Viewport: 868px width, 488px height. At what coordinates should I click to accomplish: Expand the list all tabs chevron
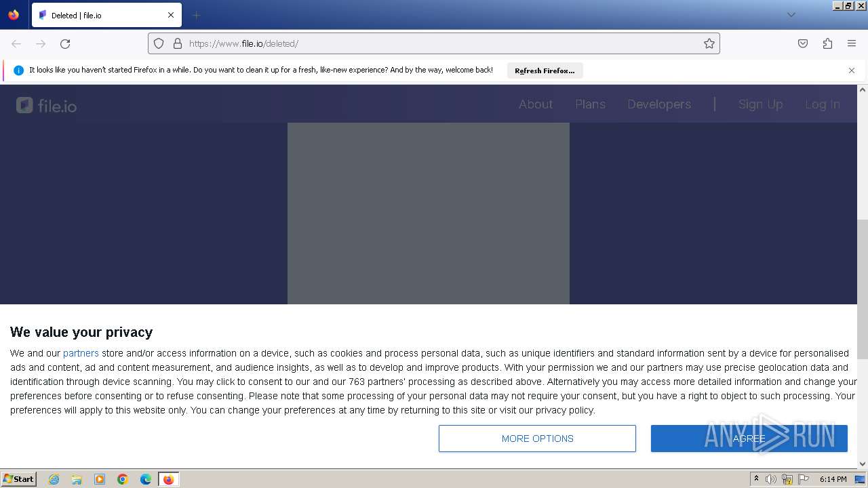coord(791,15)
